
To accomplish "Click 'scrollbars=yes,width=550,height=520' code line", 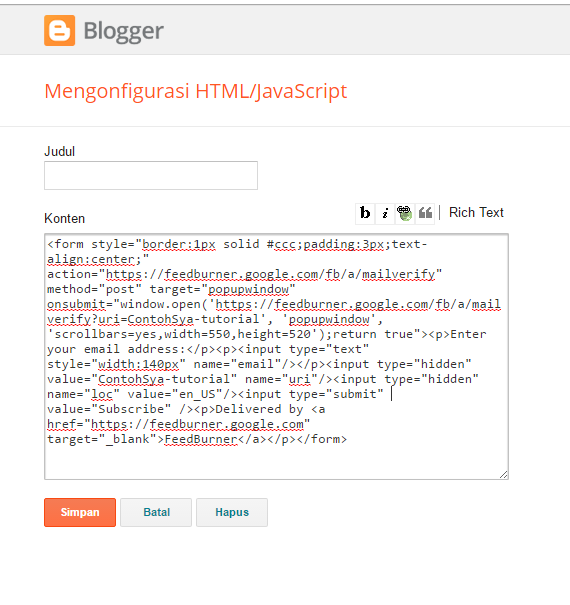I will 183,334.
